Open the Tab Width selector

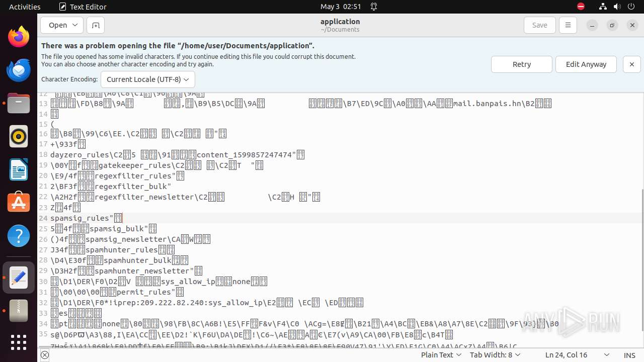pos(495,355)
